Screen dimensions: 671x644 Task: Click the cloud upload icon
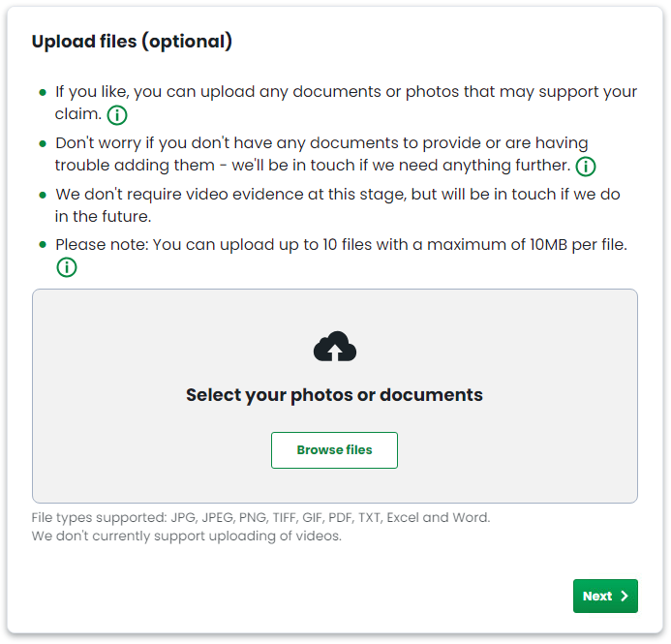[335, 347]
